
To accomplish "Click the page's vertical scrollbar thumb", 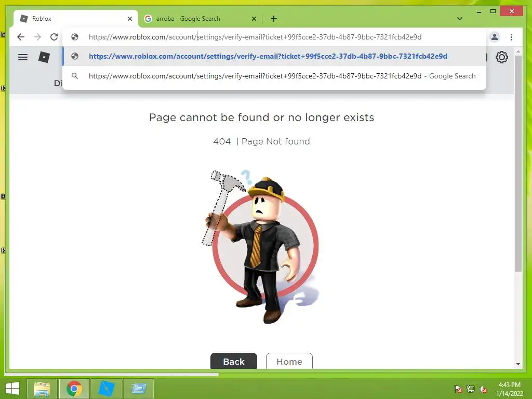I will point(518,163).
